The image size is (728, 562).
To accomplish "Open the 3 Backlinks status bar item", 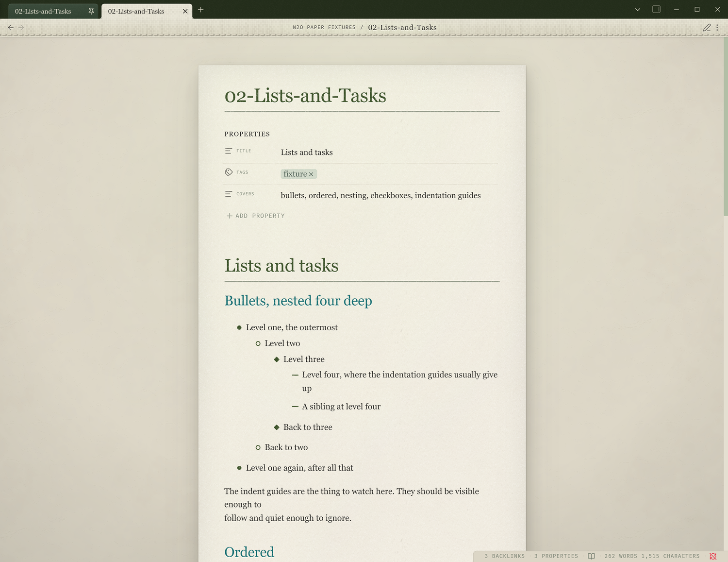I will 505,556.
